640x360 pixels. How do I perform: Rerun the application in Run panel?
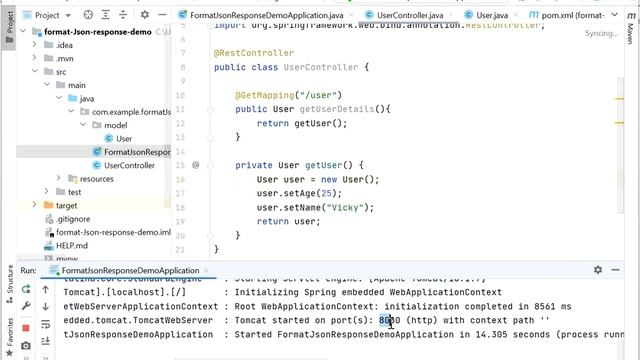pos(26,289)
